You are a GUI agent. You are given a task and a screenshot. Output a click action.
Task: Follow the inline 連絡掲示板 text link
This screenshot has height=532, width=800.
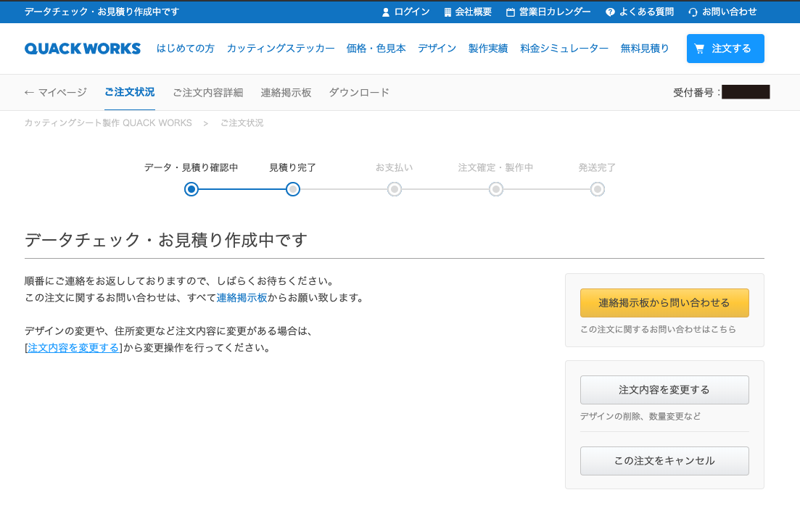pyautogui.click(x=242, y=298)
